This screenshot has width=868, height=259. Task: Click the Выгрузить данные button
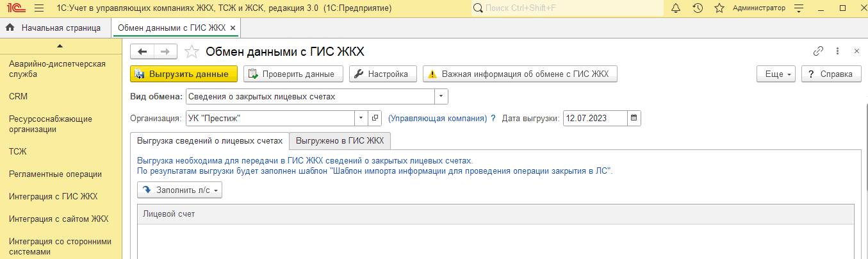(x=183, y=74)
